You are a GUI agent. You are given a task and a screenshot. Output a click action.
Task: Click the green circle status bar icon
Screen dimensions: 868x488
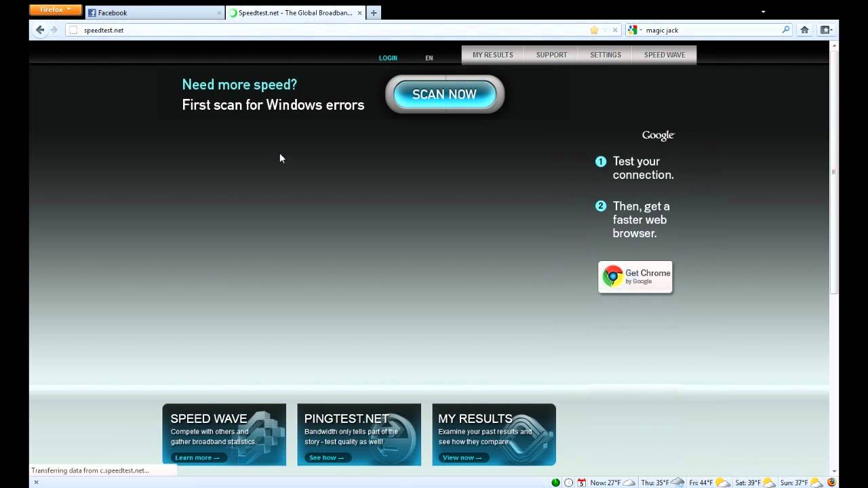tap(555, 483)
